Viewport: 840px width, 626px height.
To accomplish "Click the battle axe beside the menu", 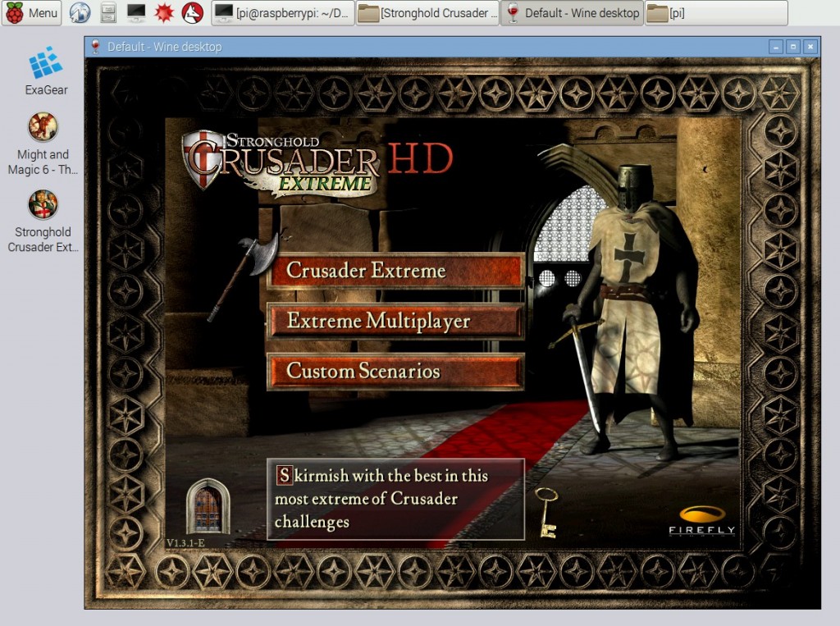I will click(x=243, y=276).
